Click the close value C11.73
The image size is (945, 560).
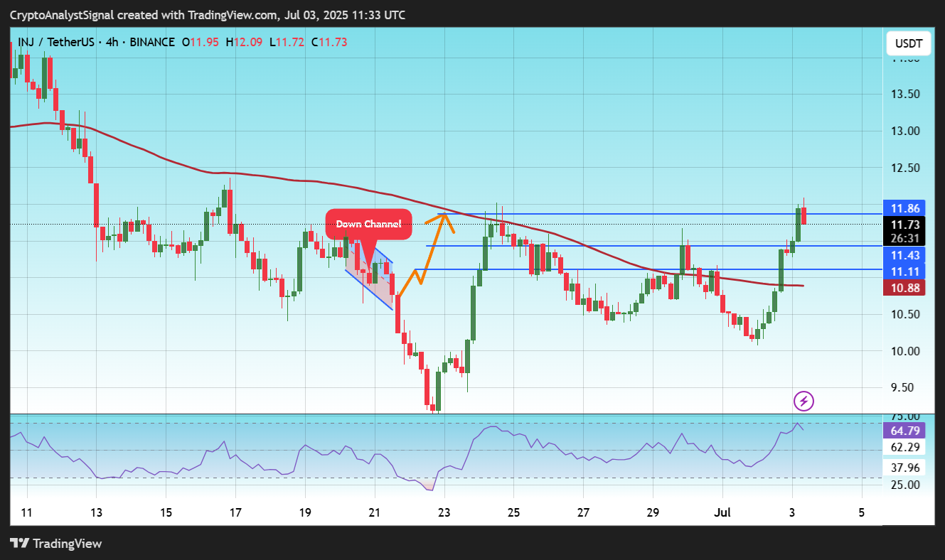[x=329, y=43]
